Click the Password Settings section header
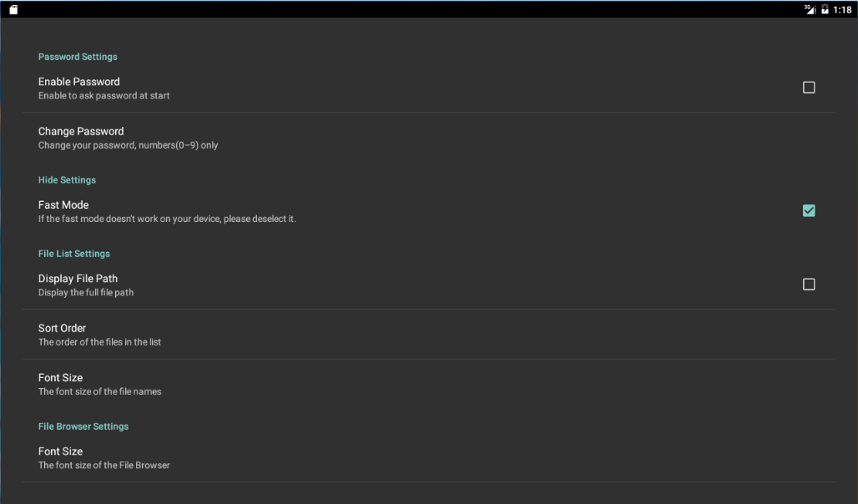The height and width of the screenshot is (504, 858). (x=78, y=57)
